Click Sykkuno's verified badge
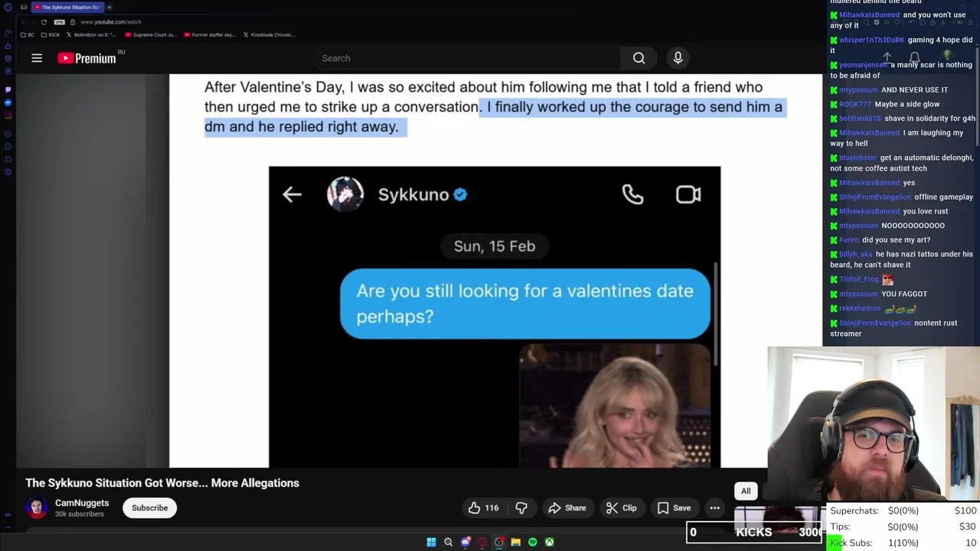The width and height of the screenshot is (980, 551). click(460, 194)
